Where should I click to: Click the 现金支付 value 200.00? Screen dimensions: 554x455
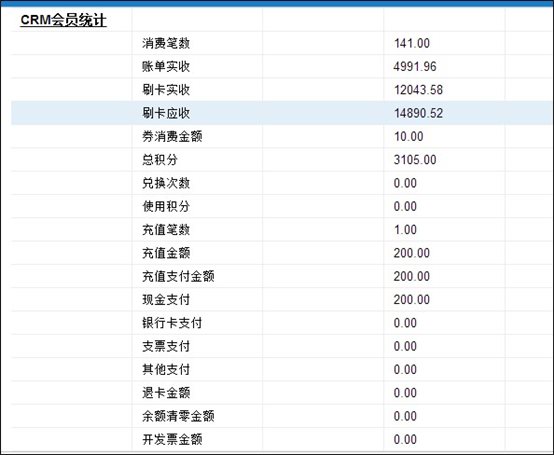pyautogui.click(x=412, y=300)
